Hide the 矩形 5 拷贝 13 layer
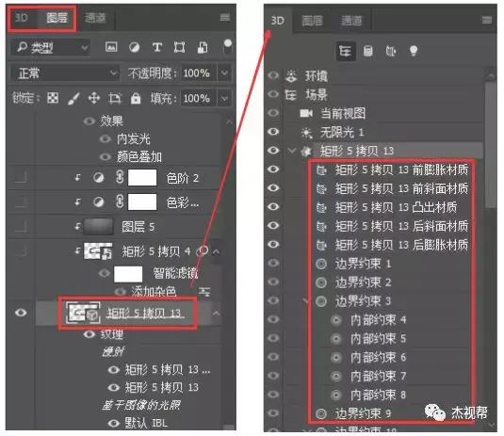 click(x=21, y=313)
